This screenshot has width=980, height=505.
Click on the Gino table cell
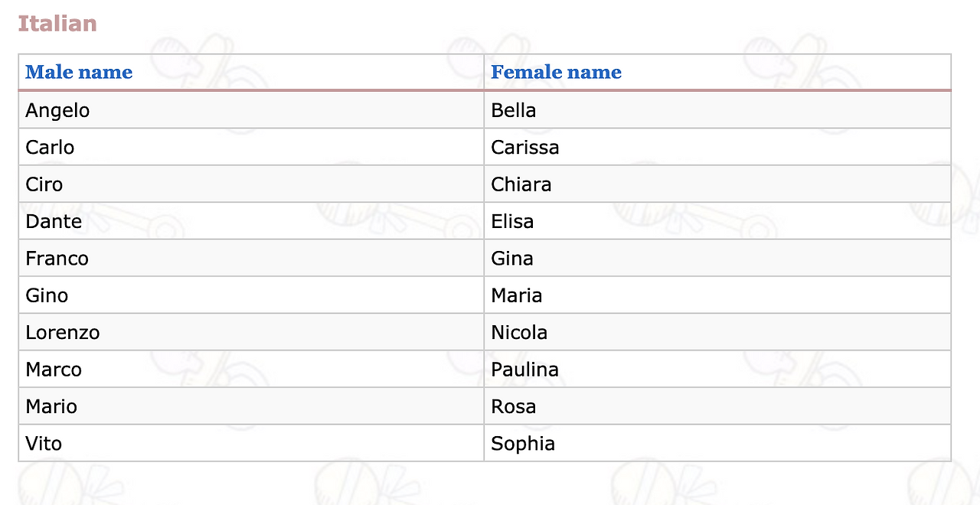coord(47,295)
